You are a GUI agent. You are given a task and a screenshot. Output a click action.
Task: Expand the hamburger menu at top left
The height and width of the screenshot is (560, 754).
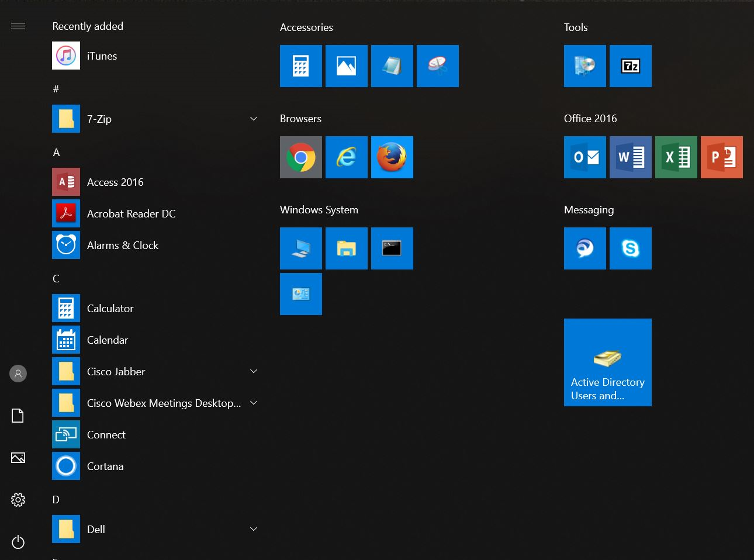click(18, 26)
